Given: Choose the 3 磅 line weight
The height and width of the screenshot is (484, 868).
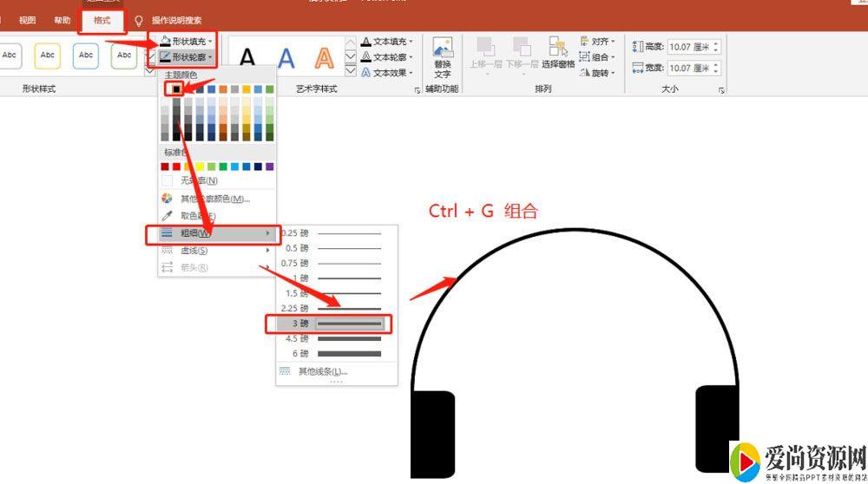Looking at the screenshot, I should pyautogui.click(x=330, y=324).
